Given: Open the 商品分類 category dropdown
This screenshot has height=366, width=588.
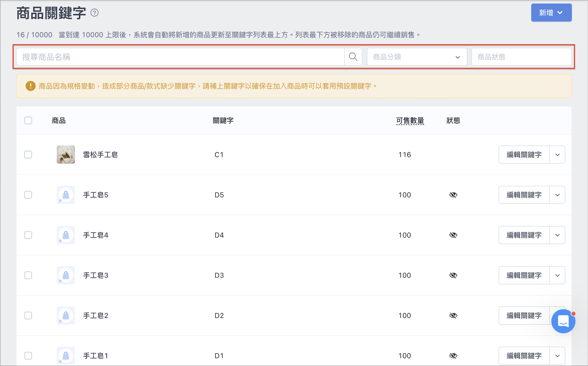Looking at the screenshot, I should click(417, 57).
